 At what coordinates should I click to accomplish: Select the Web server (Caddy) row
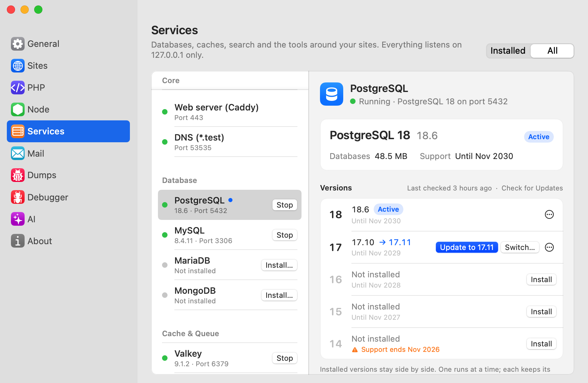[230, 112]
